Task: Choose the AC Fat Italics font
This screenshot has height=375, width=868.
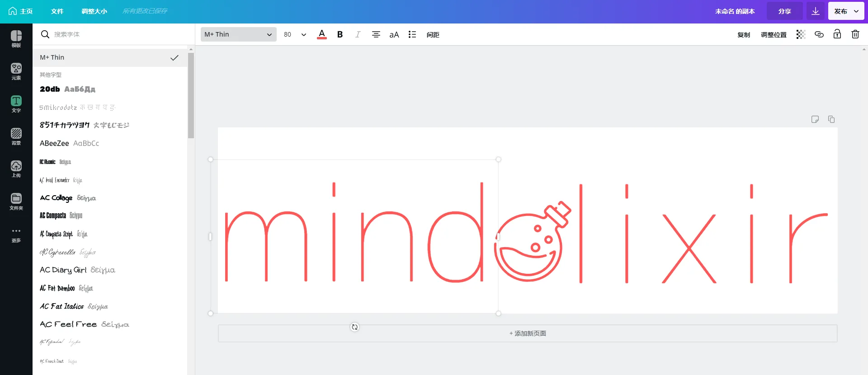Action: [110, 306]
